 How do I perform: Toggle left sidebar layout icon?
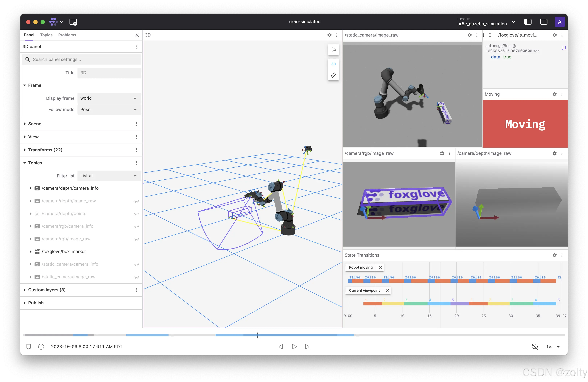click(528, 22)
